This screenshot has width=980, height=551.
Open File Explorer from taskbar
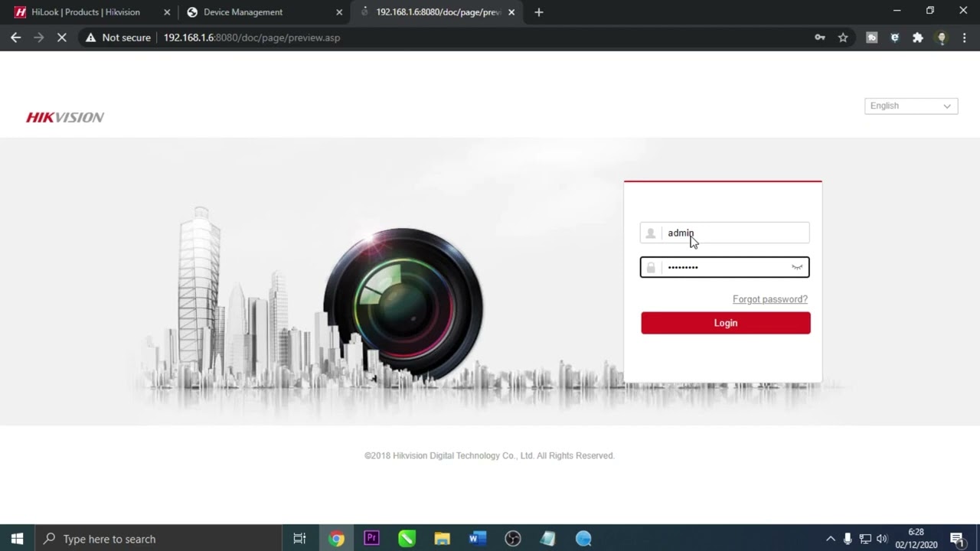442,538
